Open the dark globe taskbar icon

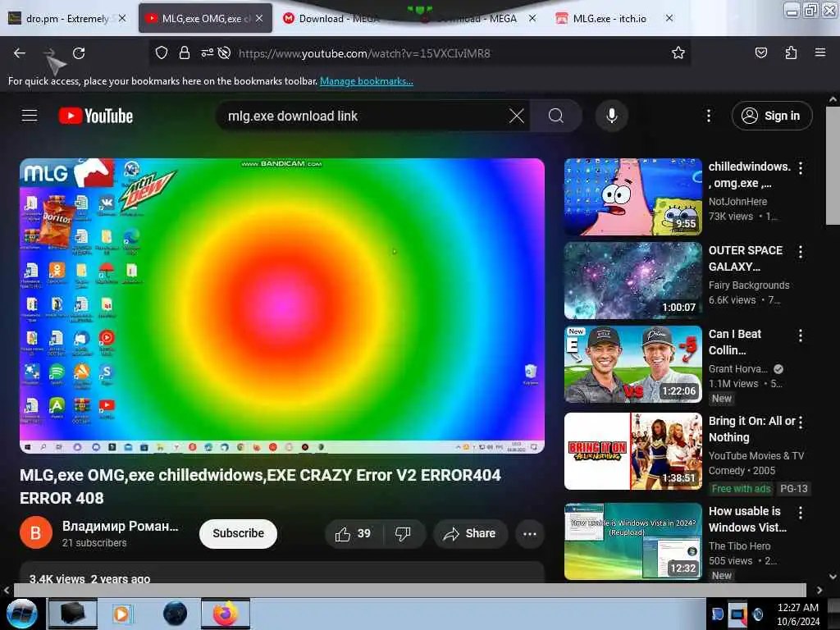[x=175, y=614]
